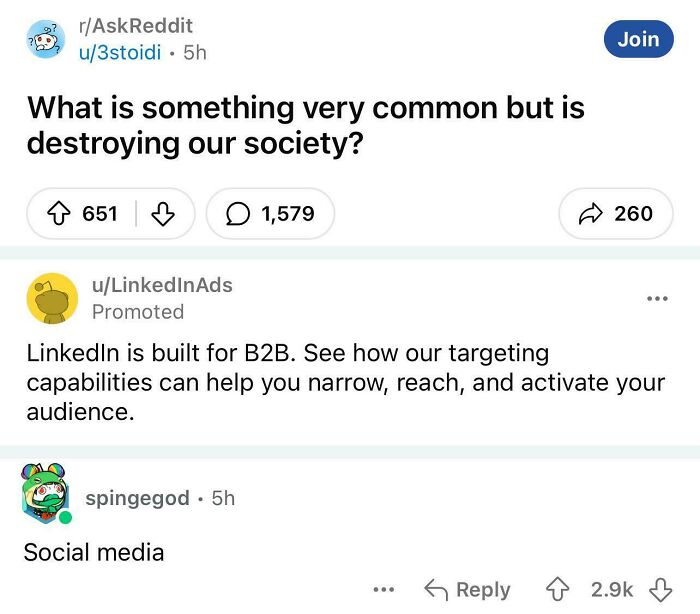Share the post via 260 button
Viewport: 700px width, 614px height.
coord(616,213)
